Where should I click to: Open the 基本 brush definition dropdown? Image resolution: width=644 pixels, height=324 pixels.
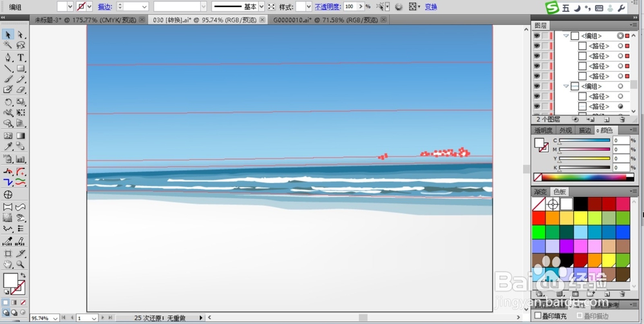[x=261, y=6]
